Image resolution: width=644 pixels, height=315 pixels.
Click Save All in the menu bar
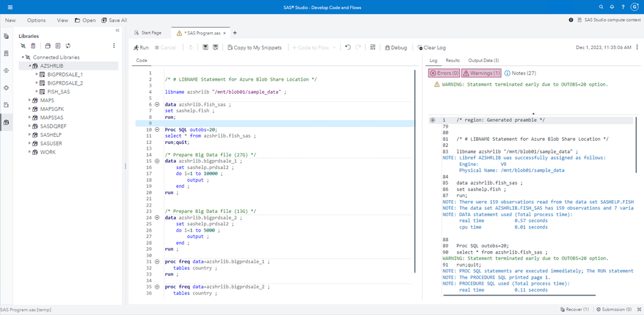(x=113, y=20)
